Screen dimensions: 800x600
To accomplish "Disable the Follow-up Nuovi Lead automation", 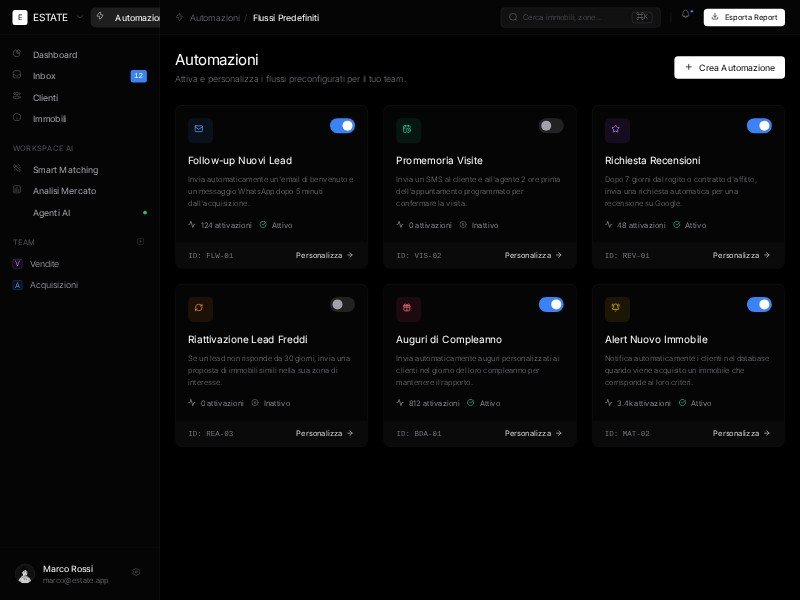I will coord(343,126).
